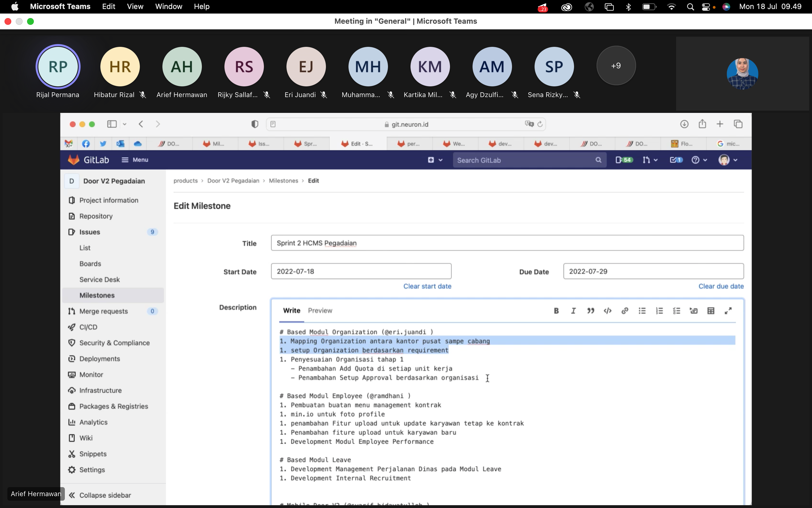Open Milestones breadcrumb link
This screenshot has width=812, height=508.
283,181
